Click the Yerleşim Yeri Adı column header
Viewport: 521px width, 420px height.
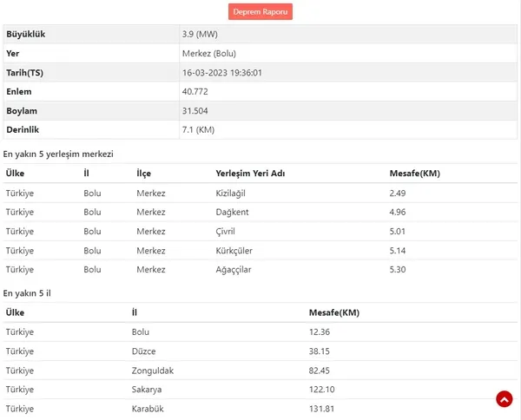(250, 174)
